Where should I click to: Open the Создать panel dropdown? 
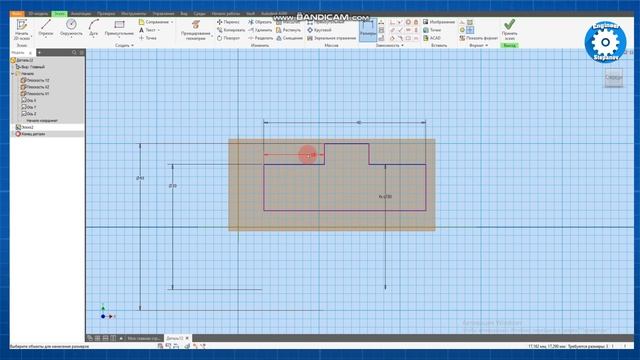(x=124, y=45)
